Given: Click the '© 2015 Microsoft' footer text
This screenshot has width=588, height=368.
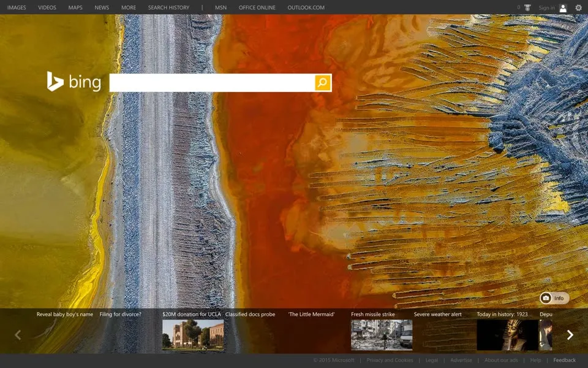Looking at the screenshot, I should 334,360.
